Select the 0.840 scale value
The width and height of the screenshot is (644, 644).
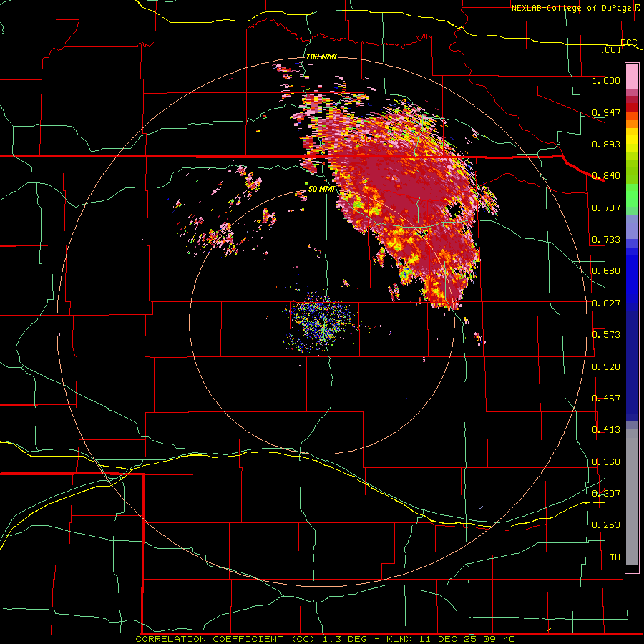point(606,176)
